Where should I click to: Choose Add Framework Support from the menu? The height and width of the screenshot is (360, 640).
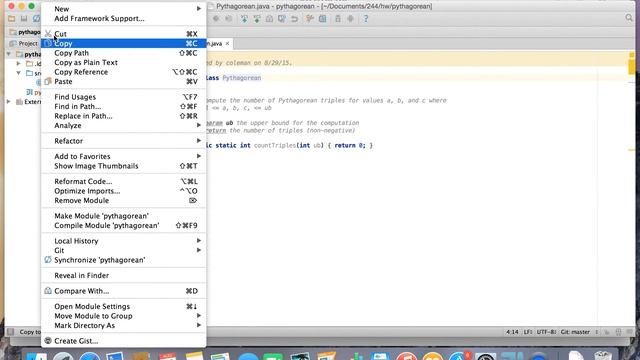[123, 18]
